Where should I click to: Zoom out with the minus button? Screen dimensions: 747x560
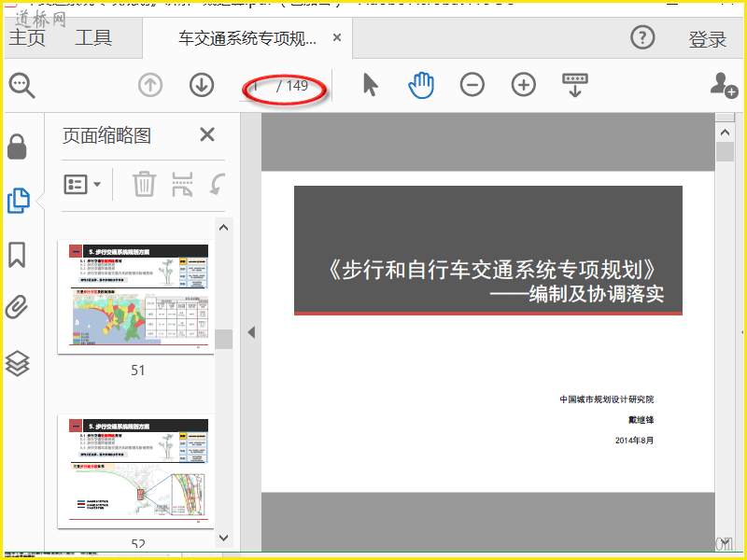click(472, 85)
